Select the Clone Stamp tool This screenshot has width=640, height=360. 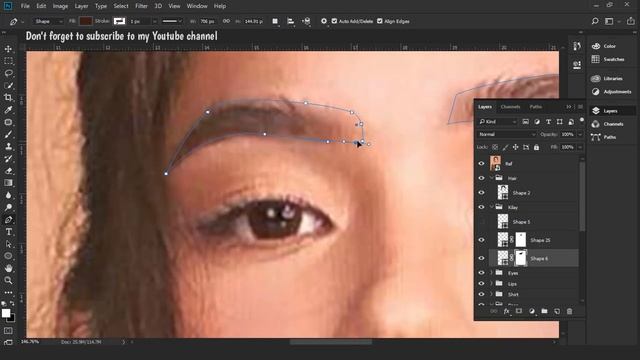tap(8, 146)
